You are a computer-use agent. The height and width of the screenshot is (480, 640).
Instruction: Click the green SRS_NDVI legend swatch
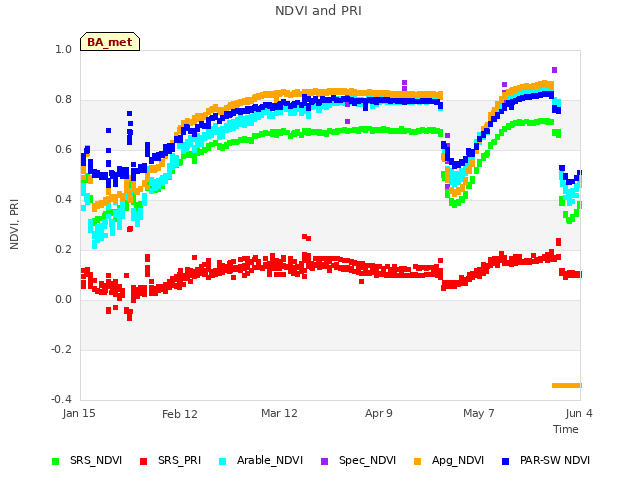(x=56, y=461)
